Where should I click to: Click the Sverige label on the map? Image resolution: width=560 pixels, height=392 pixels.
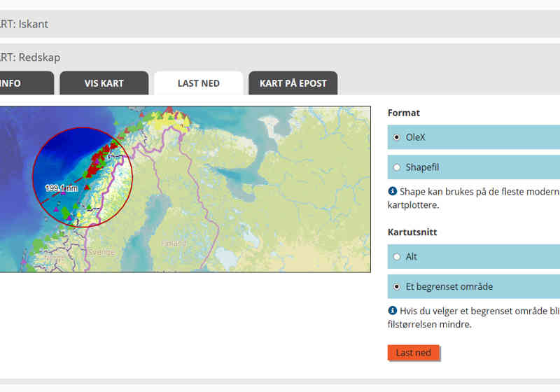point(101,252)
